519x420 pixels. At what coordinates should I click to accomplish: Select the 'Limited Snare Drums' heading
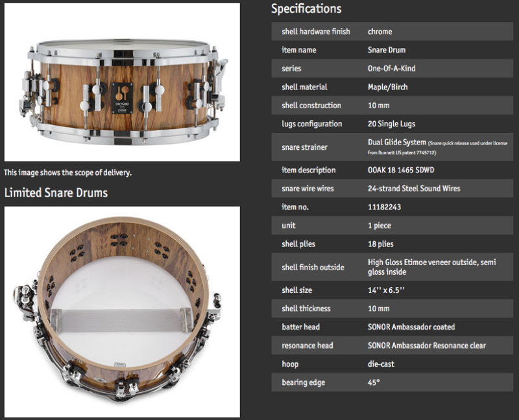coord(56,192)
